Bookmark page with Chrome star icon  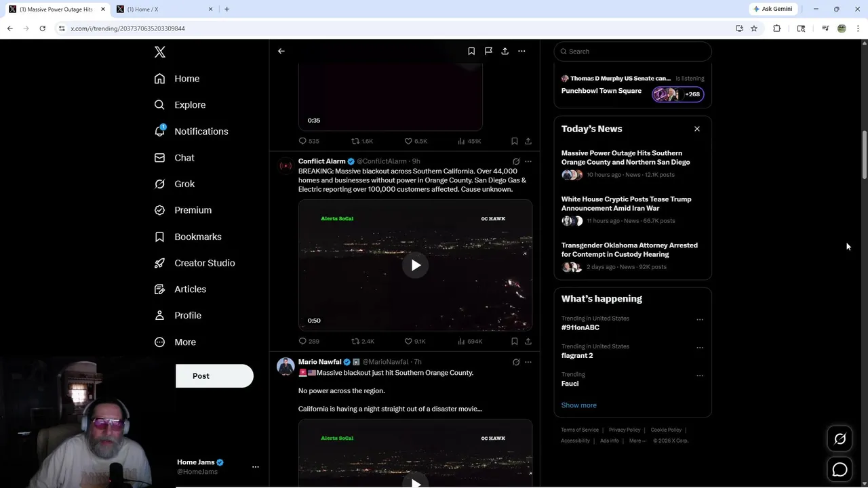754,28
